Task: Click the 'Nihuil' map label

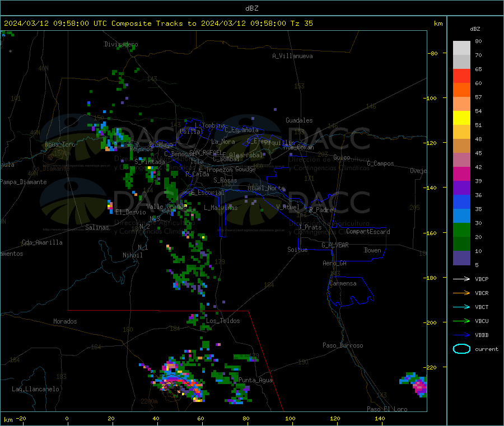Action: (132, 255)
